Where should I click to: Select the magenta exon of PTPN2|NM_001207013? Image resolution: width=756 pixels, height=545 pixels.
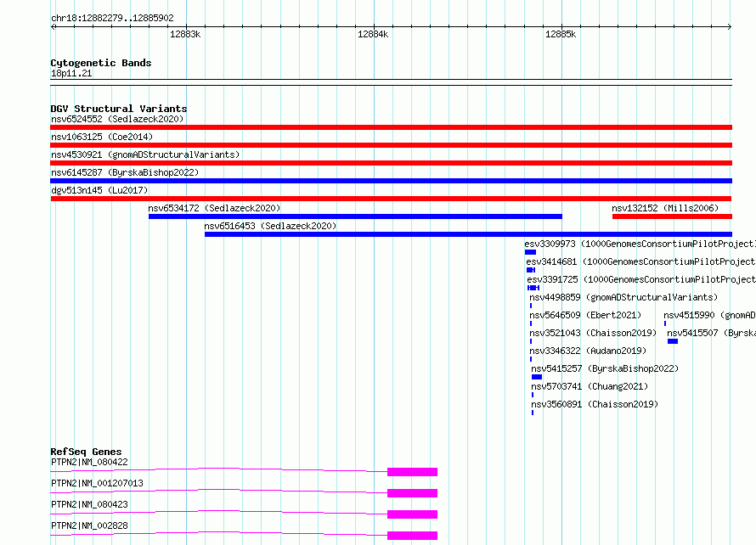click(412, 493)
